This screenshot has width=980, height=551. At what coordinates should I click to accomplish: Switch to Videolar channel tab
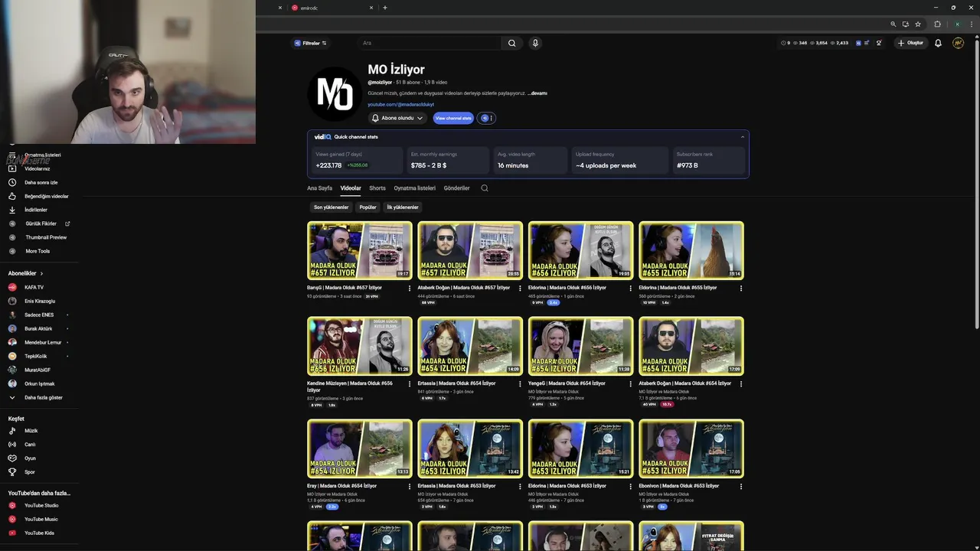click(x=351, y=188)
